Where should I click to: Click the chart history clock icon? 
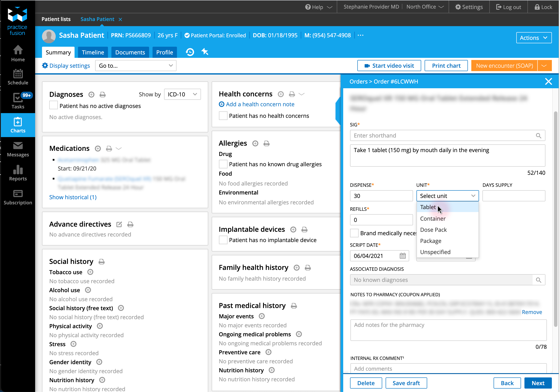click(x=190, y=52)
